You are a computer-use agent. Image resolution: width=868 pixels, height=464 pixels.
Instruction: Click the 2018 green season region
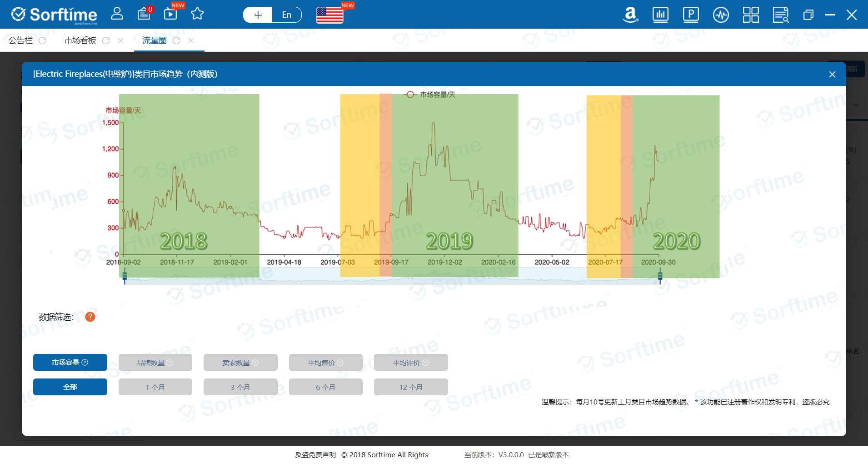pyautogui.click(x=189, y=186)
